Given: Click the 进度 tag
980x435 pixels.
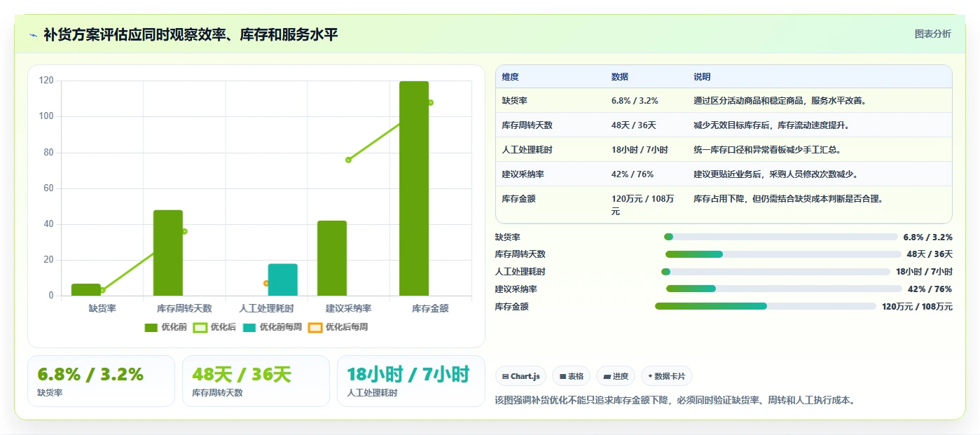Looking at the screenshot, I should (x=616, y=376).
